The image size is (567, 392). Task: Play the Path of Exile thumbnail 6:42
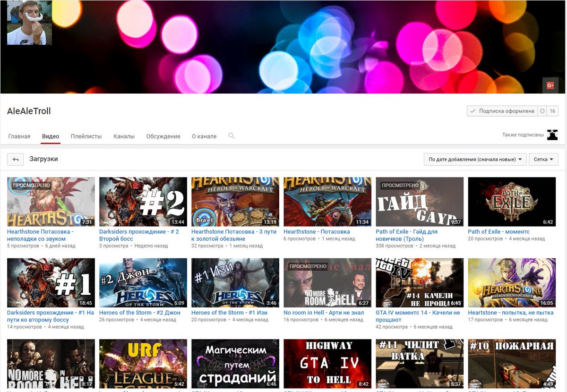[512, 202]
